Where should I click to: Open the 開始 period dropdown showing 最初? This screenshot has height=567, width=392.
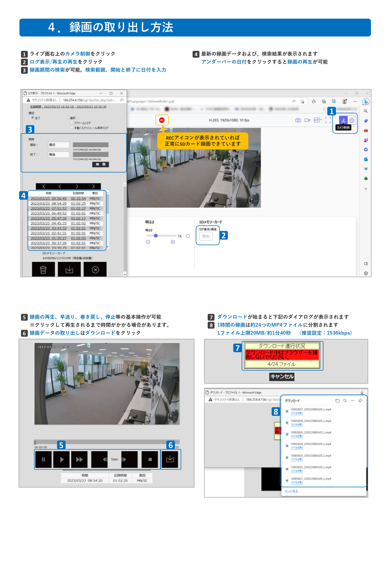pyautogui.click(x=59, y=145)
